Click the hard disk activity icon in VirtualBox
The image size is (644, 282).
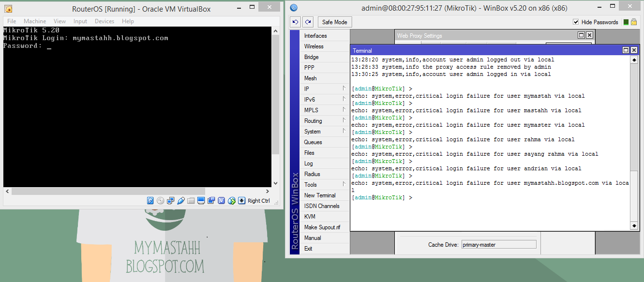(x=150, y=200)
